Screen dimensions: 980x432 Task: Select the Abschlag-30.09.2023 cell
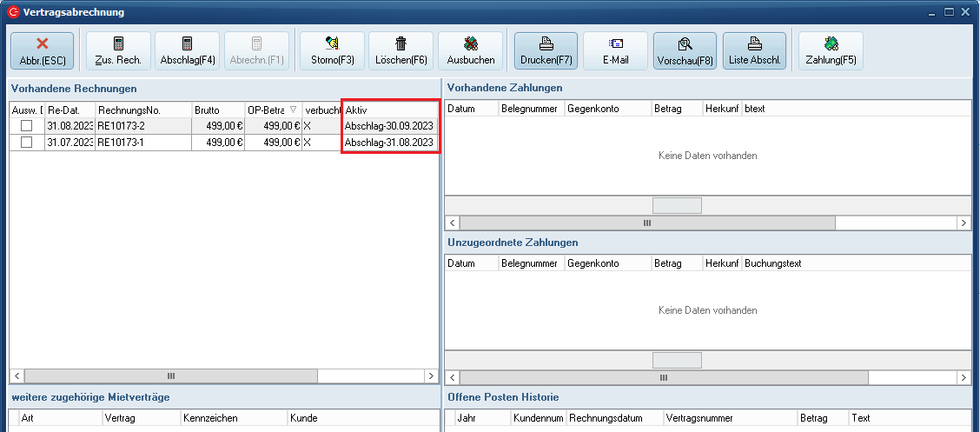pos(389,126)
